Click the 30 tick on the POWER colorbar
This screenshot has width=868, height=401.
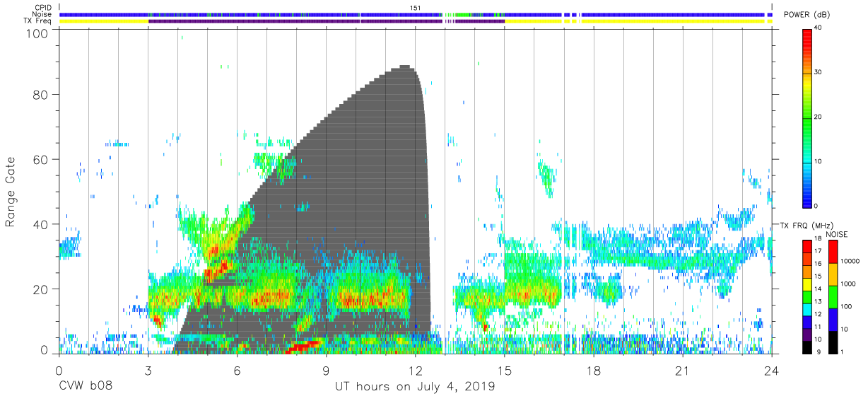point(819,72)
